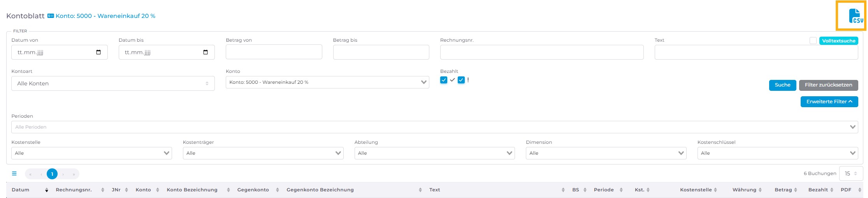
Task: Uncheck the paid checkmark Bezahlt checkbox
Action: coord(444,80)
